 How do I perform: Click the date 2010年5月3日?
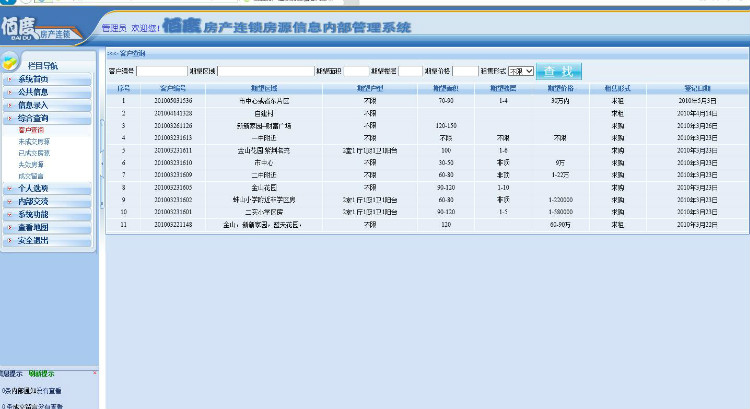pyautogui.click(x=697, y=101)
